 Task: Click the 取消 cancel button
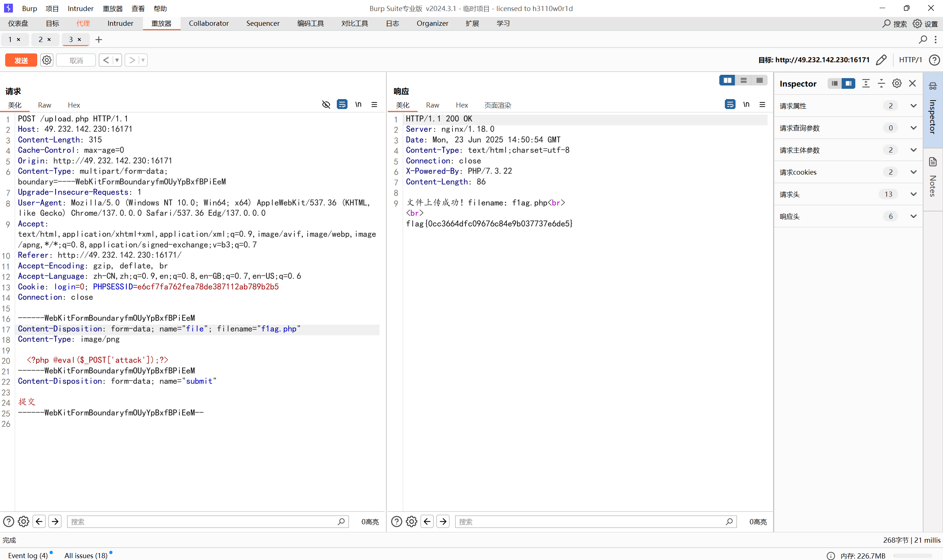(76, 60)
